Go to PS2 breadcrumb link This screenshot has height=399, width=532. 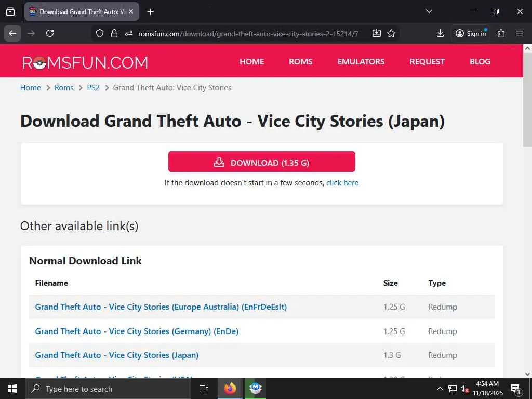click(94, 87)
